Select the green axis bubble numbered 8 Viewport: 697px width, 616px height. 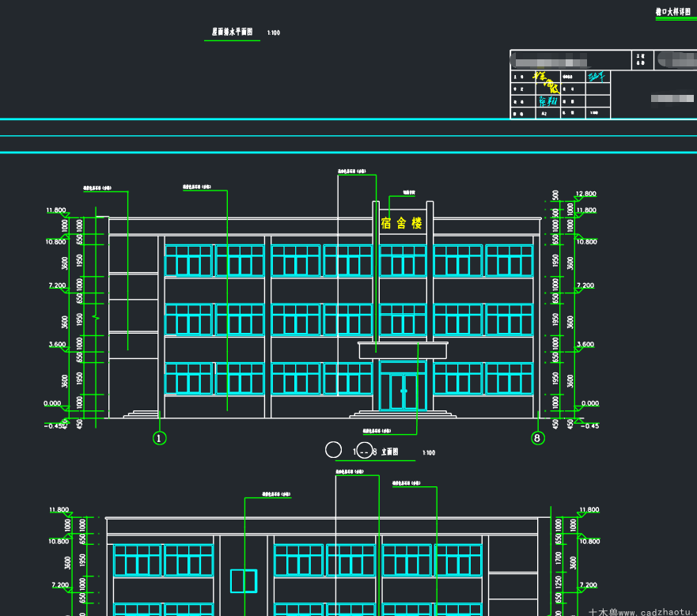(538, 438)
